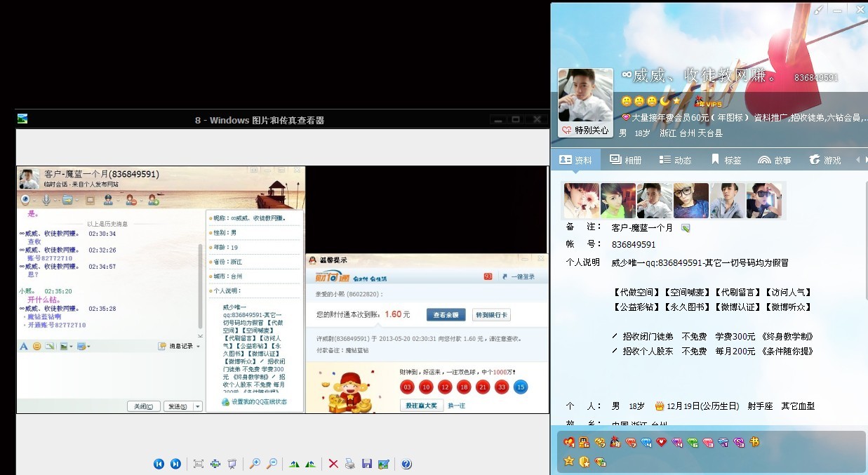
Task: Show more profile tabs with left arrow
Action: coord(857,160)
